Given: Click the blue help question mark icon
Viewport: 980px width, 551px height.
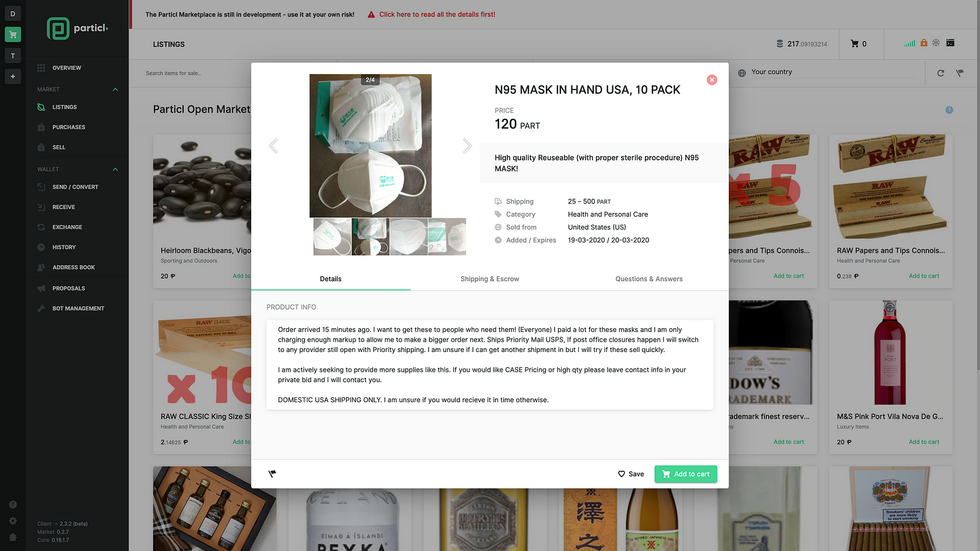Looking at the screenshot, I should 949,110.
